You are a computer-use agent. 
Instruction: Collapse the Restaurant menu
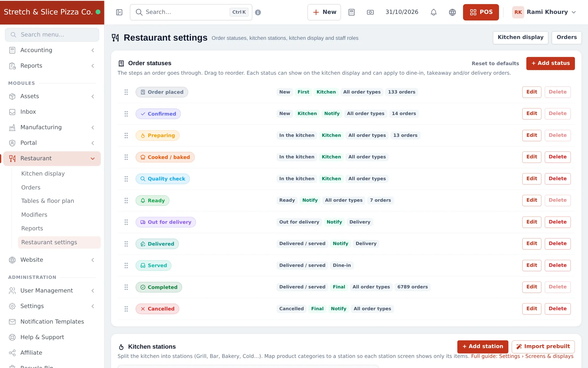click(93, 159)
